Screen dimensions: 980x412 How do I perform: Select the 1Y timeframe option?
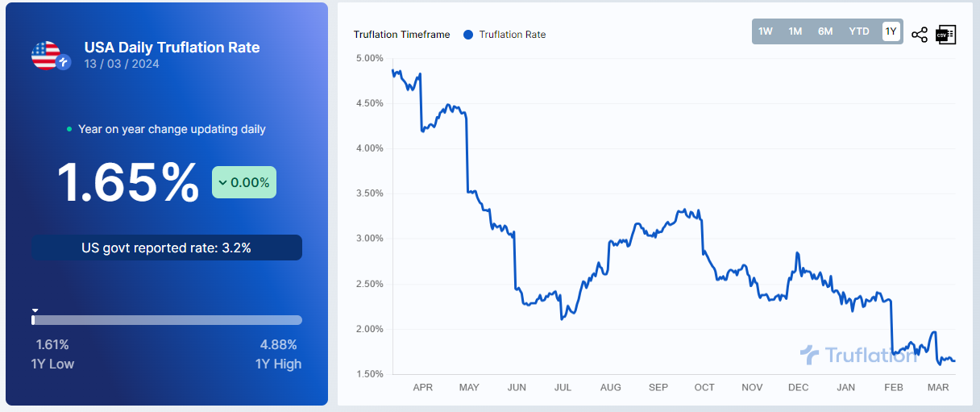click(x=891, y=31)
